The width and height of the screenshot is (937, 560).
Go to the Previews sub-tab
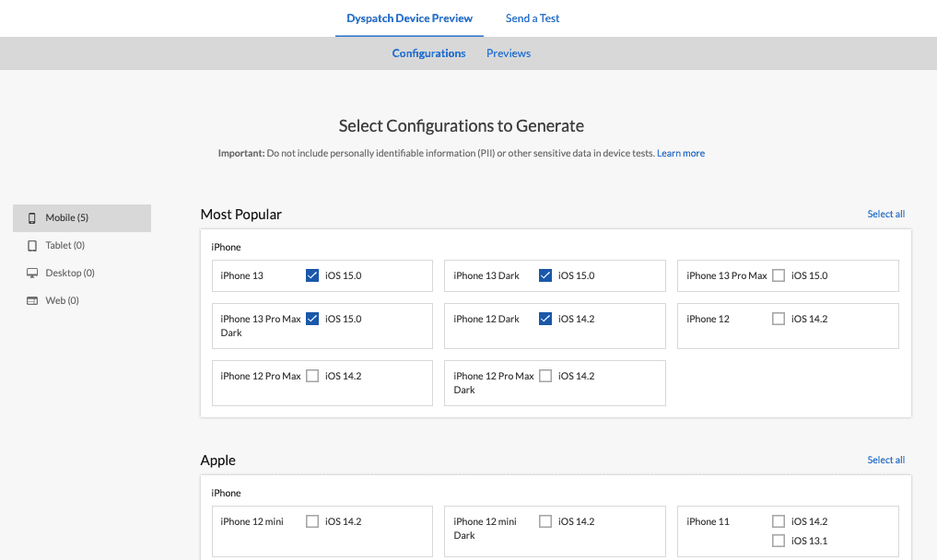(x=509, y=53)
